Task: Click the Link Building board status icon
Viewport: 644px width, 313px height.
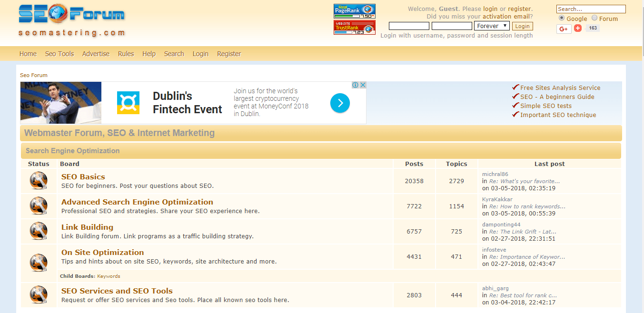Action: 39,231
